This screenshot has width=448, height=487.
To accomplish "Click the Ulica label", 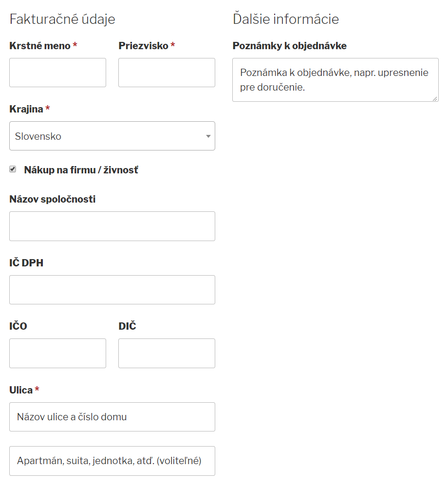I will [x=21, y=390].
